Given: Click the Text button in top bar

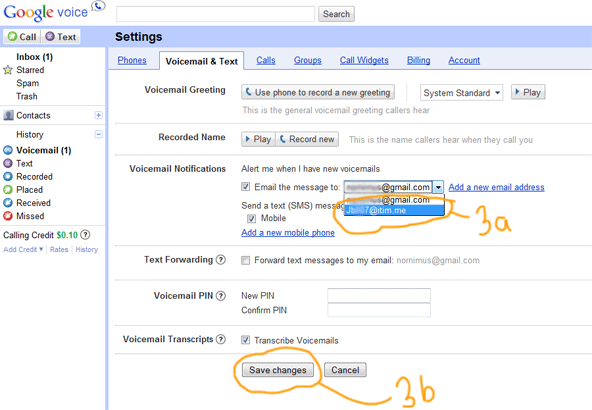Looking at the screenshot, I should (x=60, y=37).
